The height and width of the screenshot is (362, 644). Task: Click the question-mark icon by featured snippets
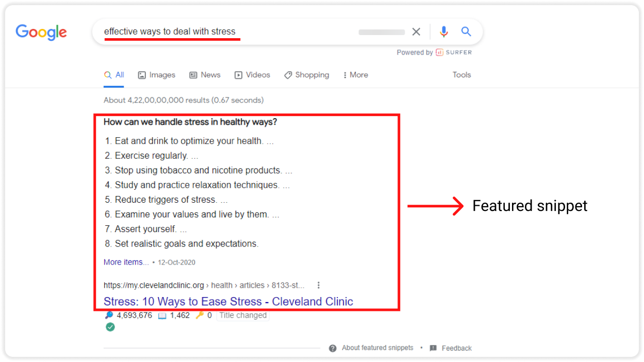(x=333, y=348)
